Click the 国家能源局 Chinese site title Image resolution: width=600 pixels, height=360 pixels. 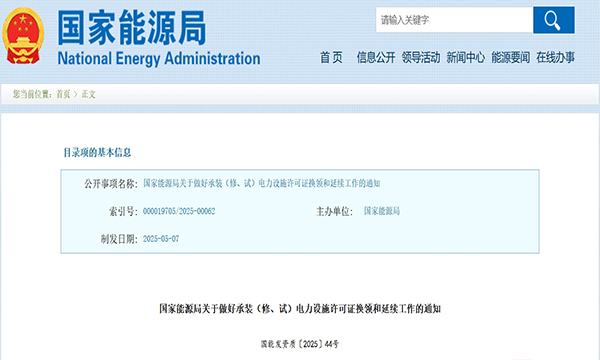click(132, 28)
